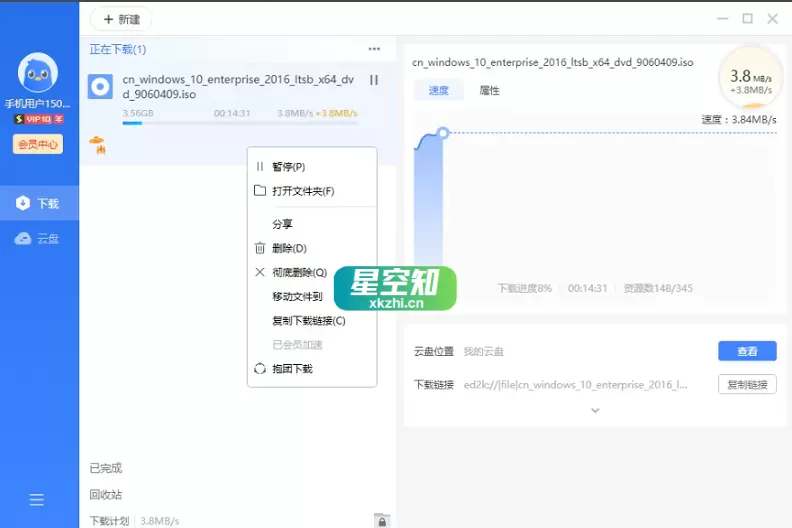Click the 新建 new task button
792x528 pixels.
pyautogui.click(x=121, y=19)
